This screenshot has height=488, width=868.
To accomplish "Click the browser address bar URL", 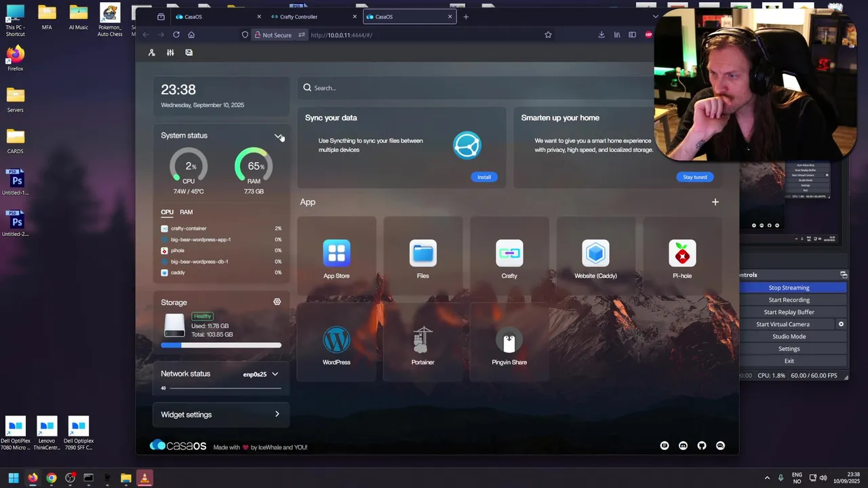I will [x=341, y=35].
